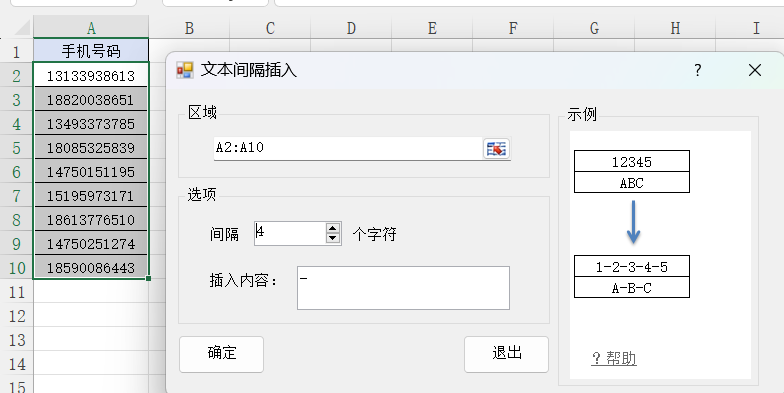Click cell A10 containing 18590086443
This screenshot has width=784, height=393.
(91, 268)
